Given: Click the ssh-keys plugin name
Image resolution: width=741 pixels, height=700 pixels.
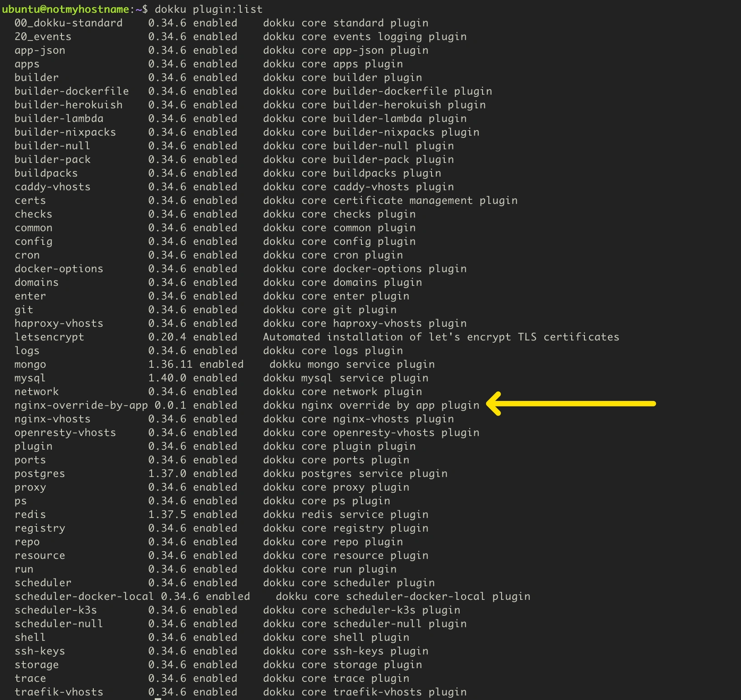Looking at the screenshot, I should click(x=40, y=651).
